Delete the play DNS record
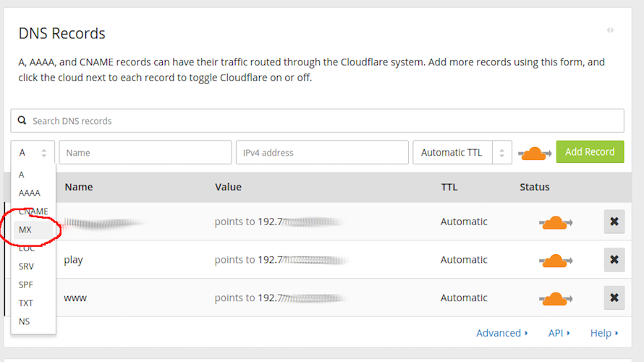644x362 pixels. 614,260
